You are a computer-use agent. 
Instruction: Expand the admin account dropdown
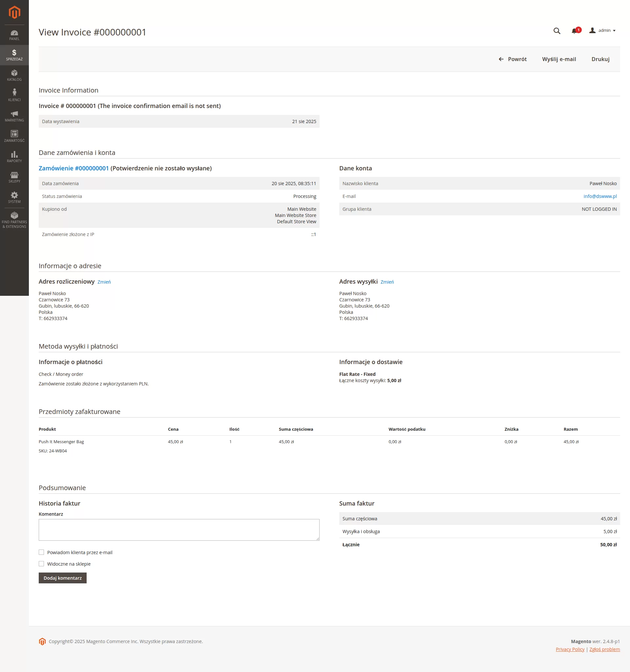[603, 31]
